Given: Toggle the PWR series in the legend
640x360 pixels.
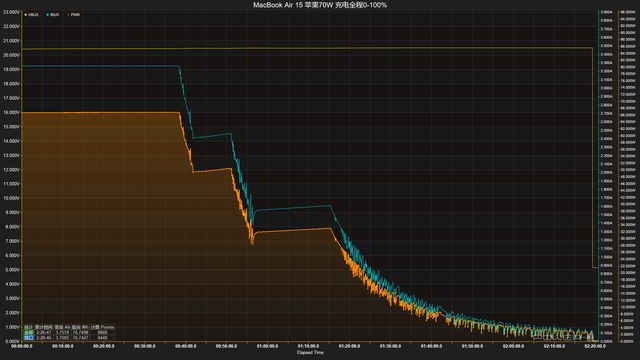Looking at the screenshot, I should coord(74,15).
